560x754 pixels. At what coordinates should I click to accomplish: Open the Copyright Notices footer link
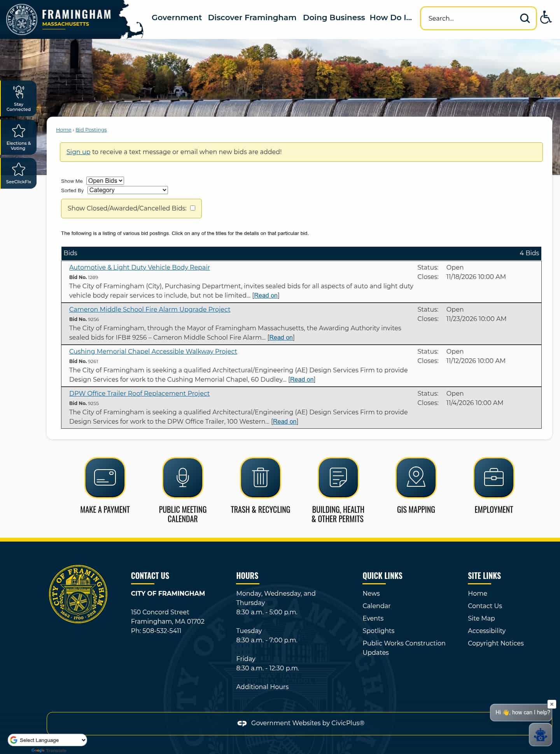point(495,643)
